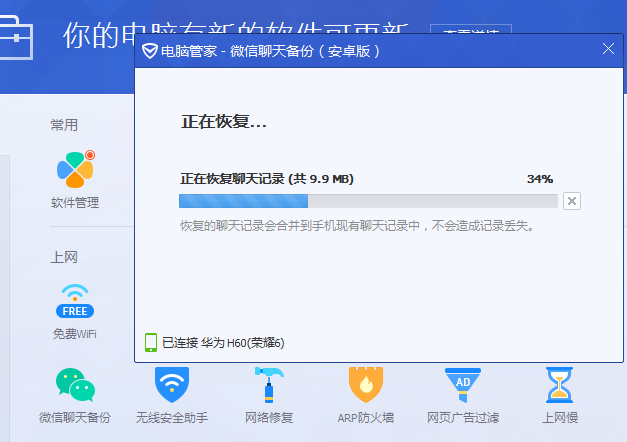Click the green phone connection icon
The image size is (627, 442).
coord(151,342)
